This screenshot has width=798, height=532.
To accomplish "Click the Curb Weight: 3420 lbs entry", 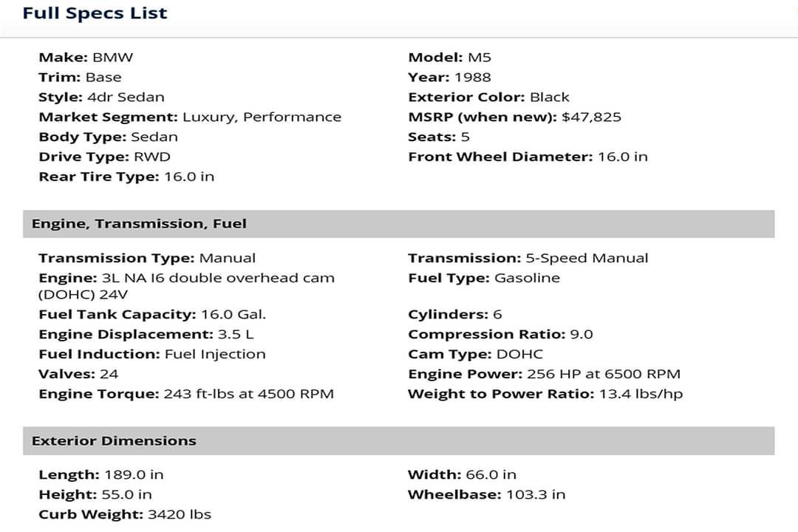I will [125, 515].
